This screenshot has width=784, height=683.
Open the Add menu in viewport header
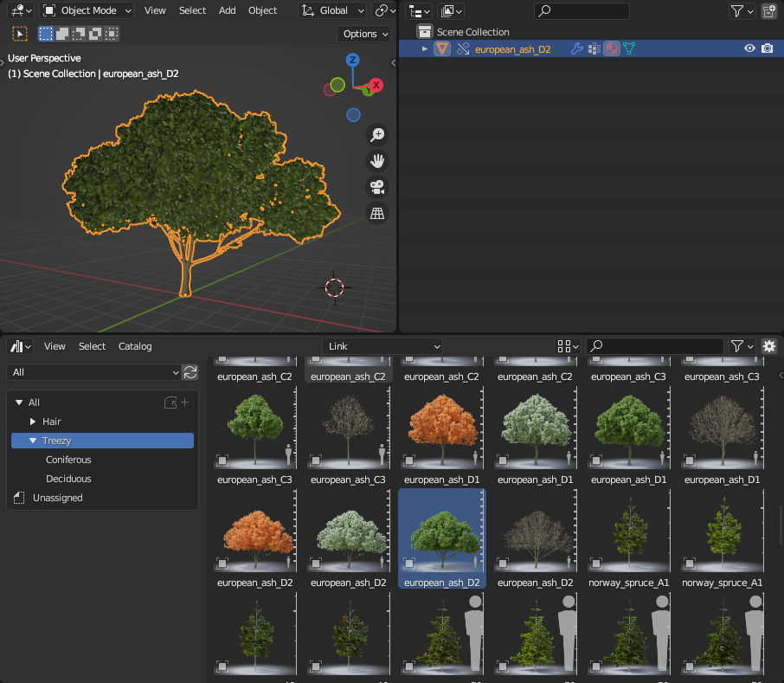[227, 10]
